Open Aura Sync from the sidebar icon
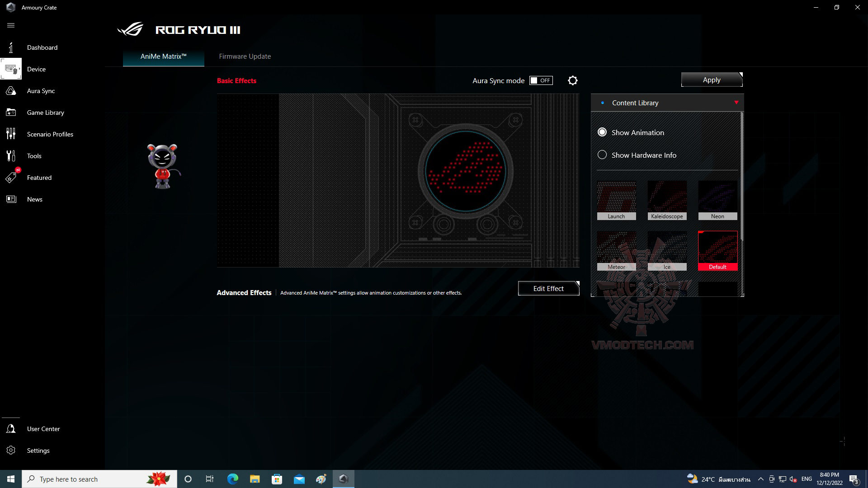The image size is (868, 488). 11,91
